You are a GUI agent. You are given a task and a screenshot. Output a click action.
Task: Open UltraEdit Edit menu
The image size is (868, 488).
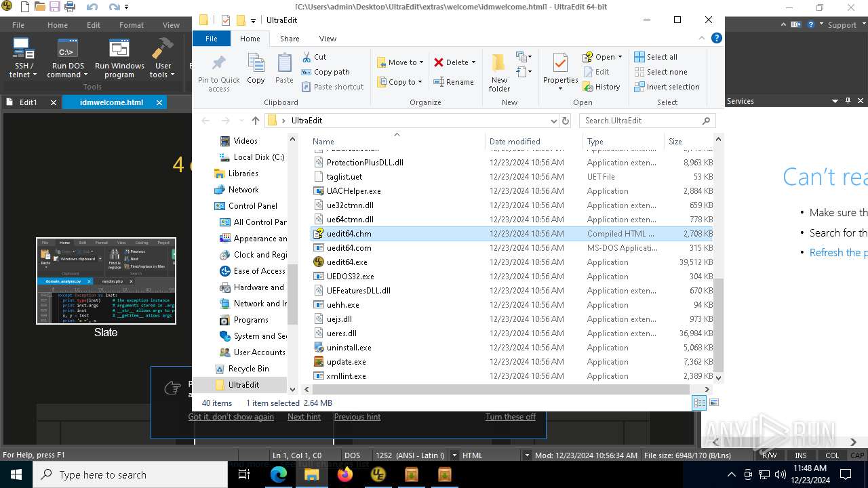(94, 25)
